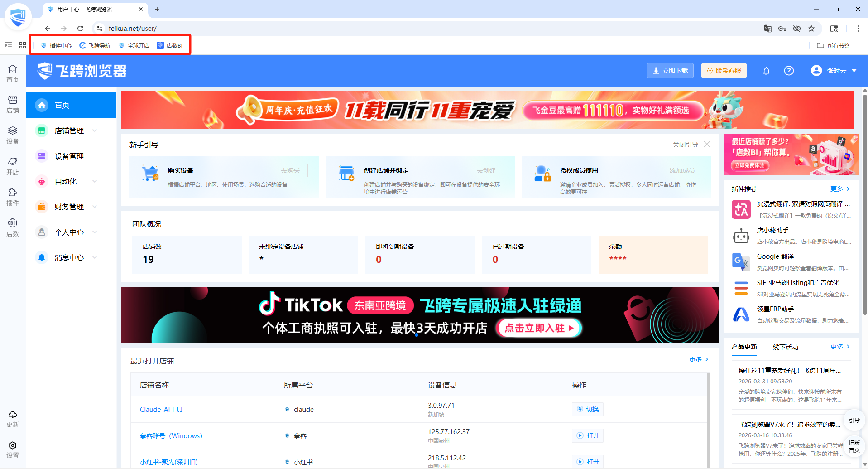Open 设置 gear icon in the left rail
Image resolution: width=868 pixels, height=469 pixels.
point(13,450)
